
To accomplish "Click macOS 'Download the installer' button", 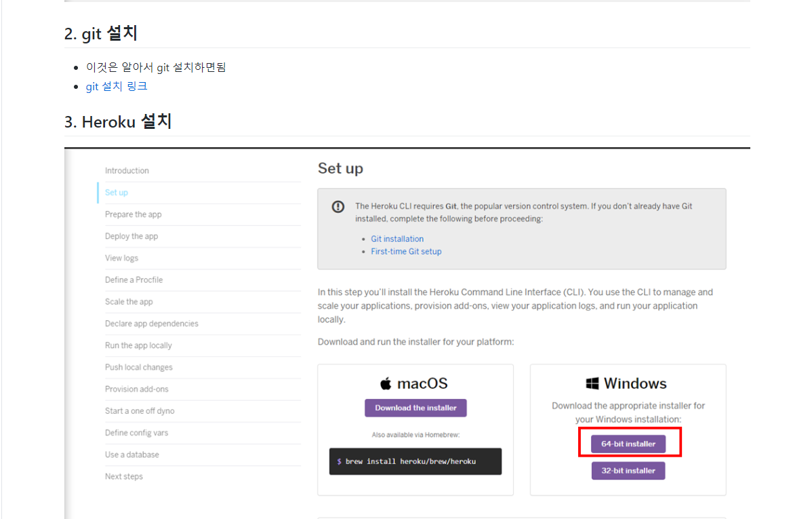I will point(416,408).
